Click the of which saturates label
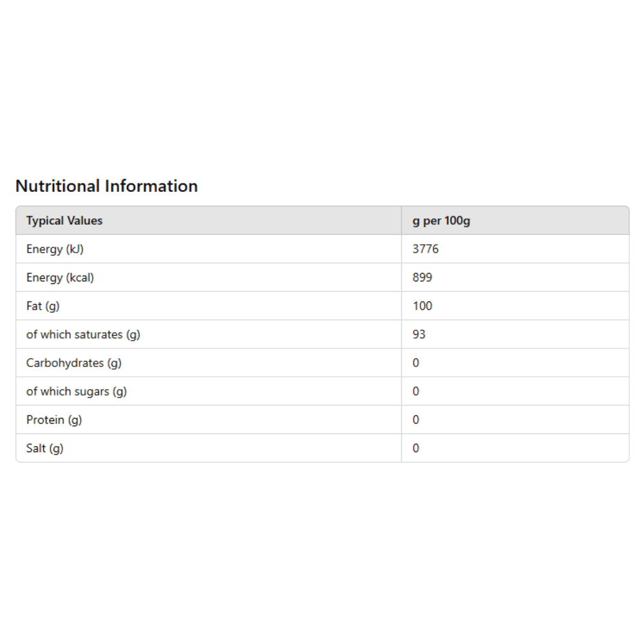The height and width of the screenshot is (644, 644). [83, 334]
